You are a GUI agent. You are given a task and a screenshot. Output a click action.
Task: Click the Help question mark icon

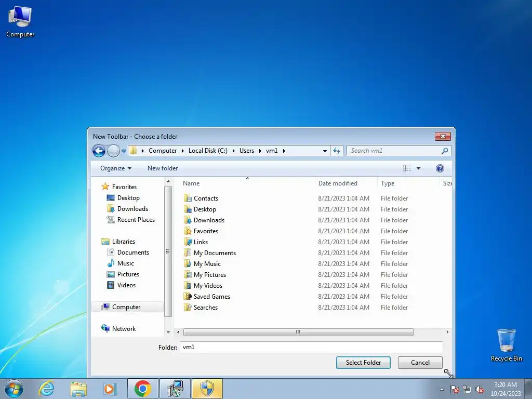[x=440, y=168]
